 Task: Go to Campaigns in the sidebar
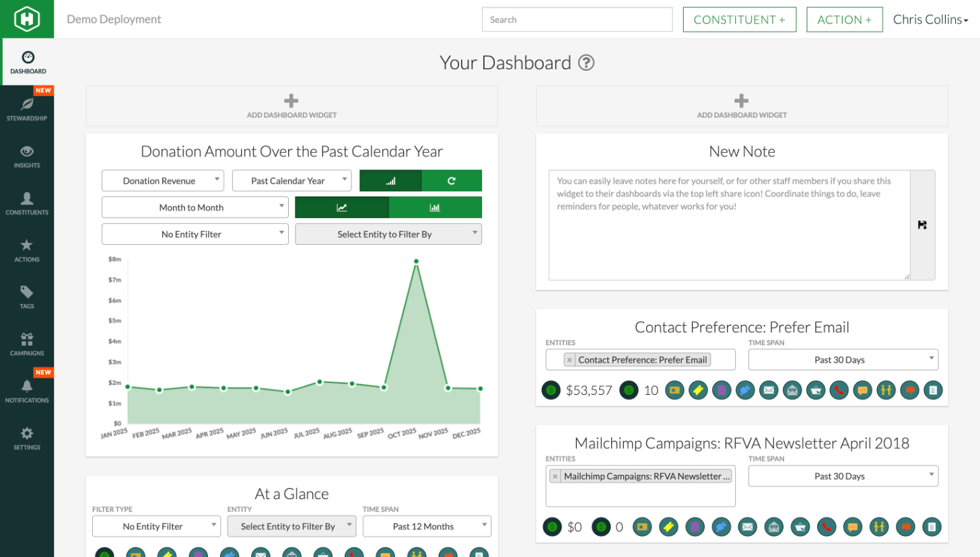tap(28, 344)
